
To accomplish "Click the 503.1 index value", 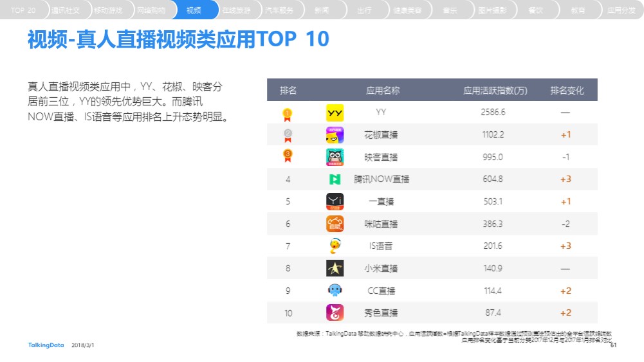I will click(493, 201).
